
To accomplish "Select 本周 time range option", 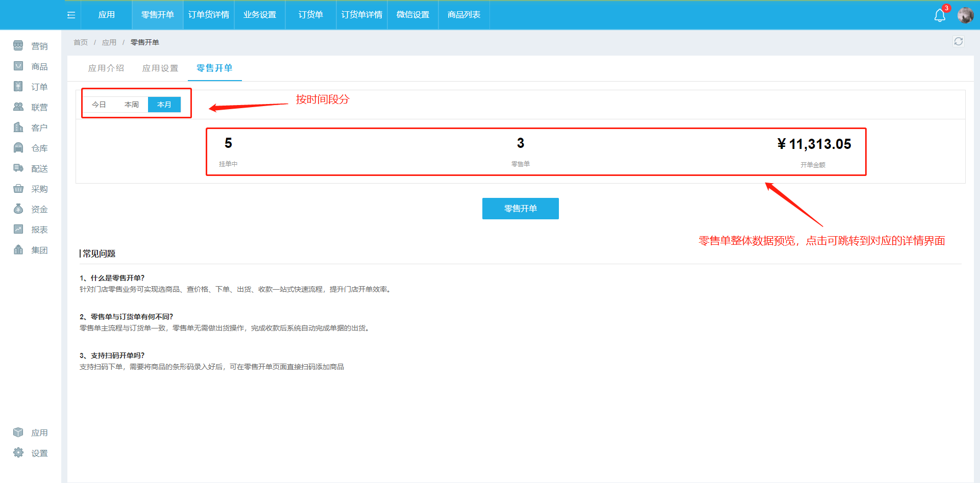I will click(132, 105).
